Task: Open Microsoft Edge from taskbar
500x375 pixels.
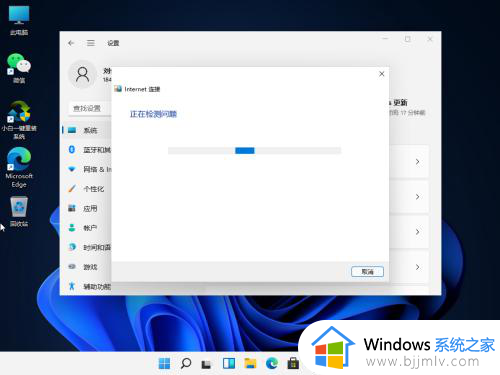Action: [272, 363]
